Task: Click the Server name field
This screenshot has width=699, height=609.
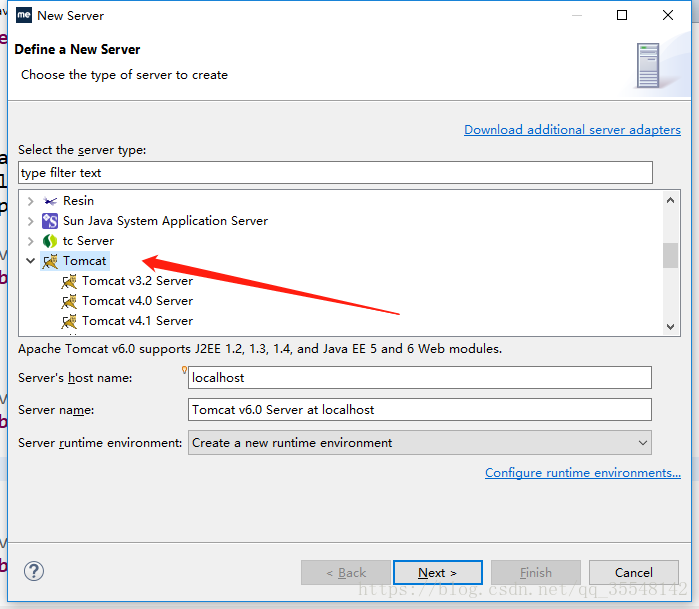Action: pyautogui.click(x=419, y=410)
